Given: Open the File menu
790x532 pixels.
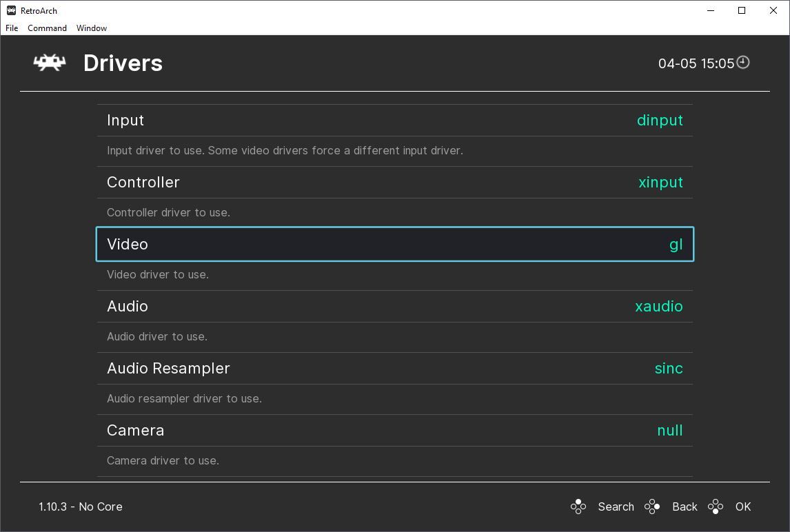Looking at the screenshot, I should (x=12, y=28).
